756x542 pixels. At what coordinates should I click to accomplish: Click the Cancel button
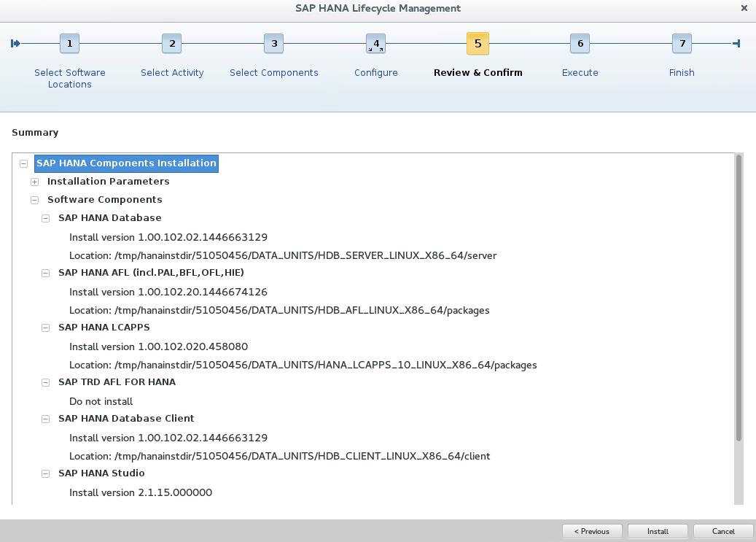click(x=722, y=531)
